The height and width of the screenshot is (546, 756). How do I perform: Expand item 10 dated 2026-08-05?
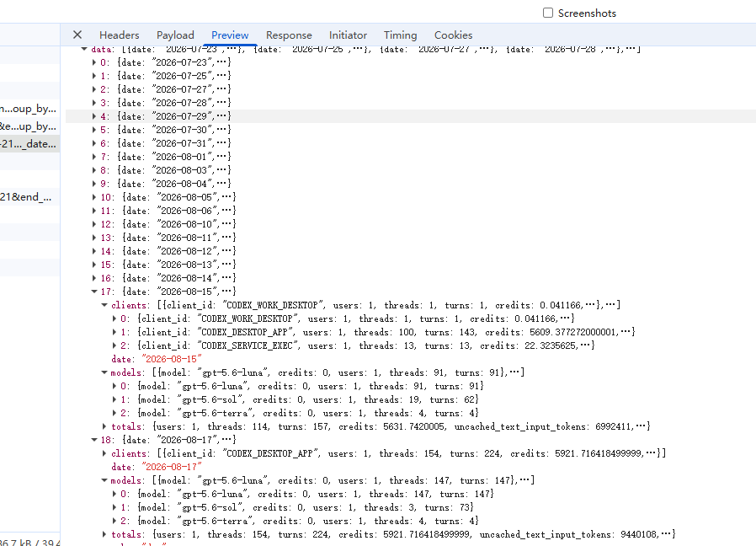point(94,197)
